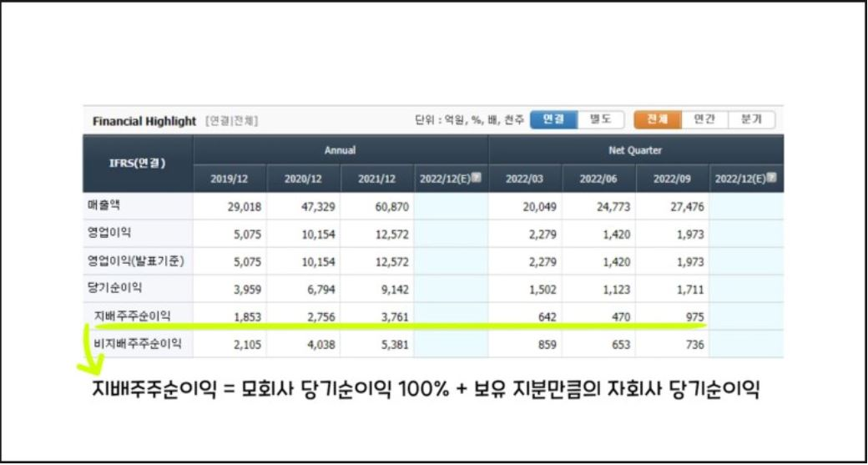Click net income value 1,502

543,290
